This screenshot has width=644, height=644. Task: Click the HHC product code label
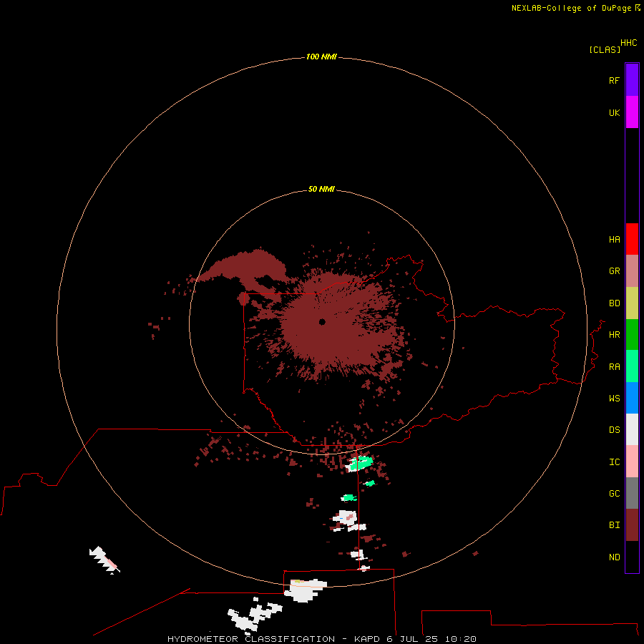pos(629,43)
